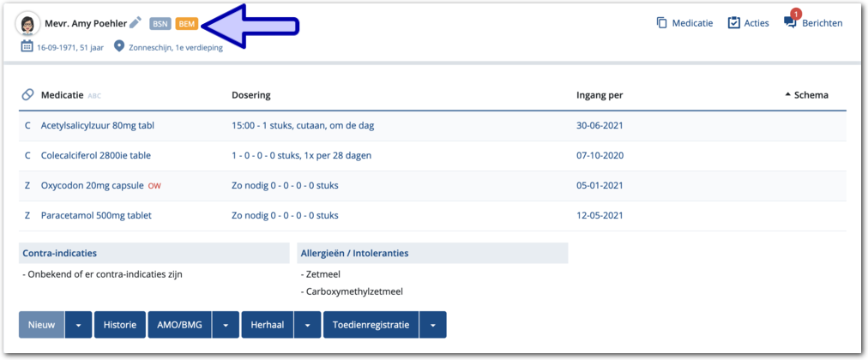Image resolution: width=868 pixels, height=360 pixels.
Task: Expand the Herhaal dropdown arrow
Action: (307, 325)
